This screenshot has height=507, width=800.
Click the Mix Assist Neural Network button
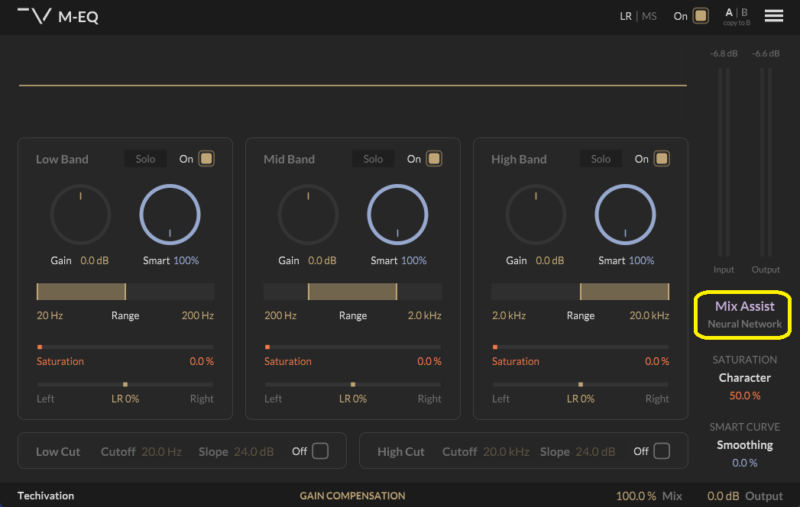click(744, 314)
